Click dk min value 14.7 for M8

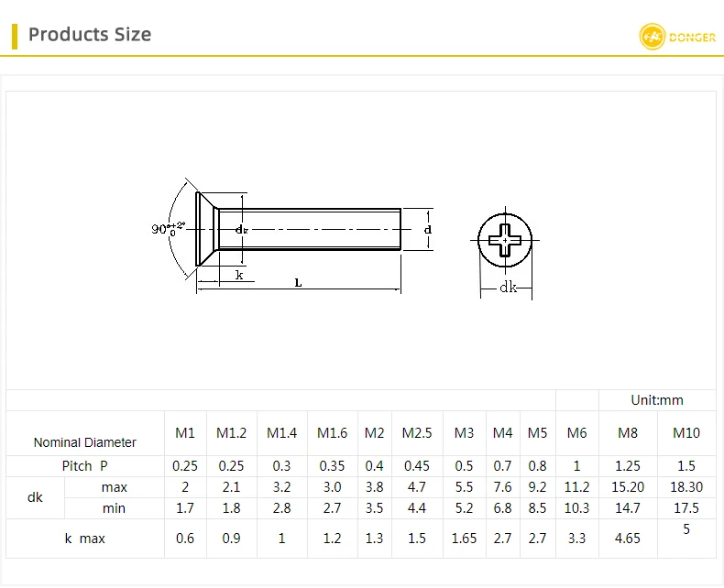tap(628, 508)
